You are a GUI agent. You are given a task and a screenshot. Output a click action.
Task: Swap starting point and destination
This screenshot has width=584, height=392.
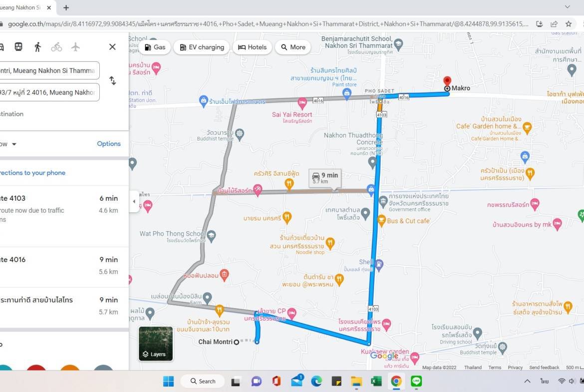113,81
